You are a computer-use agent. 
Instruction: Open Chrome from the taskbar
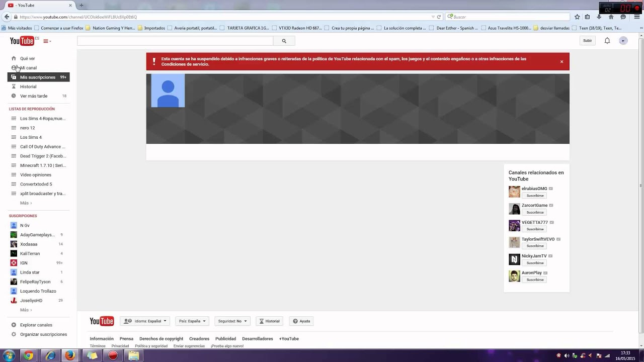click(x=29, y=356)
